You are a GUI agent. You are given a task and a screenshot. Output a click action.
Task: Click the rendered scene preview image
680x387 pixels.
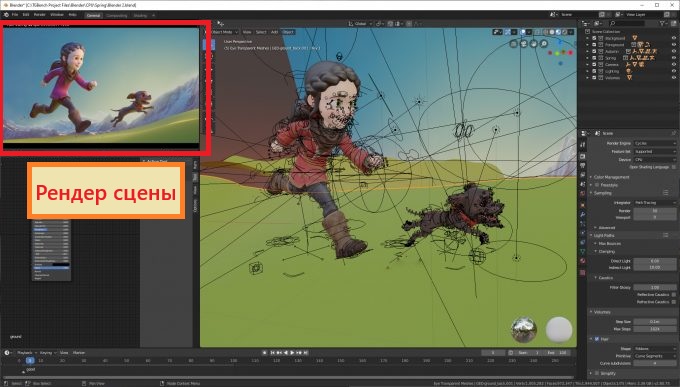pos(101,85)
